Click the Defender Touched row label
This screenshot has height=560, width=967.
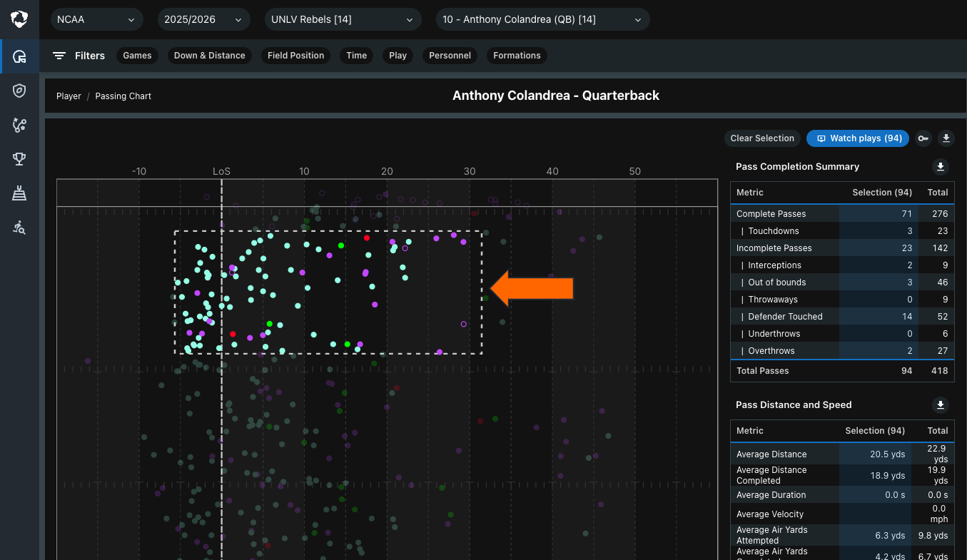pyautogui.click(x=786, y=317)
